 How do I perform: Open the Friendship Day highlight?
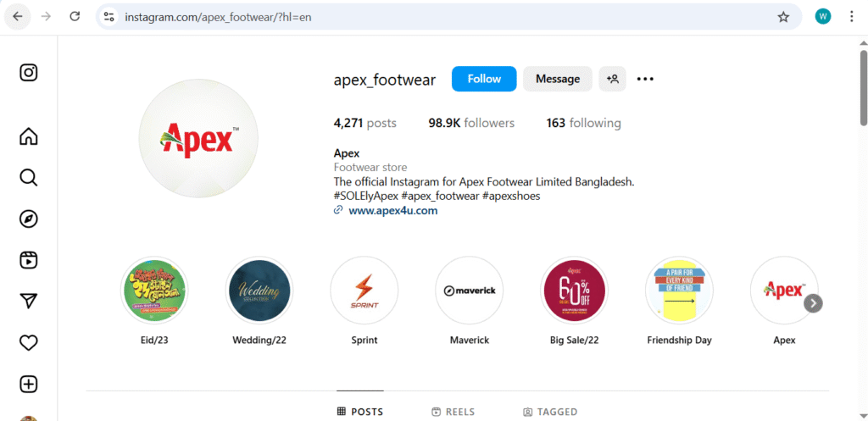click(x=679, y=291)
